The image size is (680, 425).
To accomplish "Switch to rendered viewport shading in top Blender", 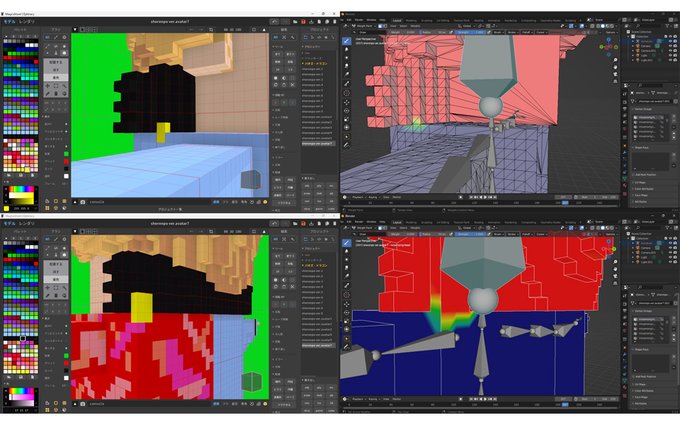I will pos(612,26).
